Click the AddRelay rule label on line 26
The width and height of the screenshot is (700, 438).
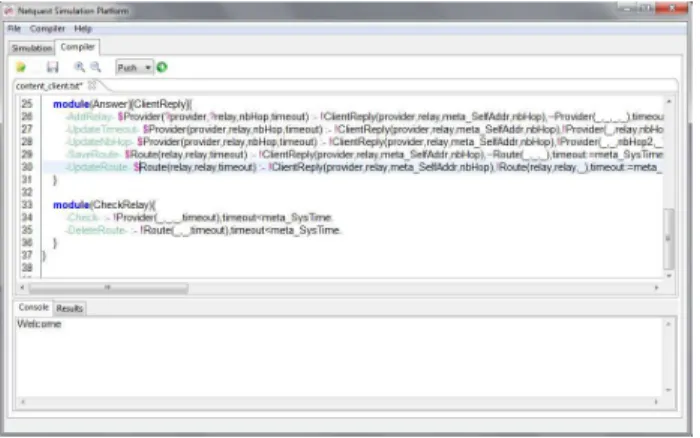coord(89,117)
